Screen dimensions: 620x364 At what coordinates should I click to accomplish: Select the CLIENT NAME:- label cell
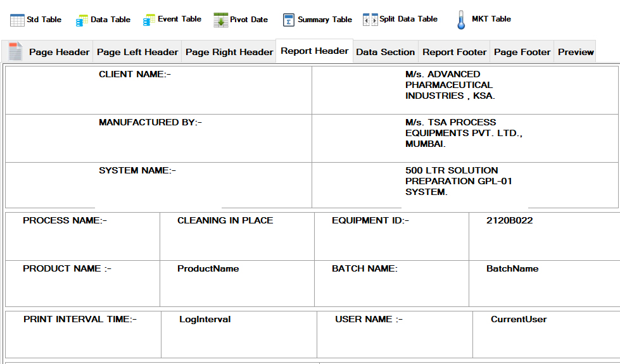click(x=158, y=90)
